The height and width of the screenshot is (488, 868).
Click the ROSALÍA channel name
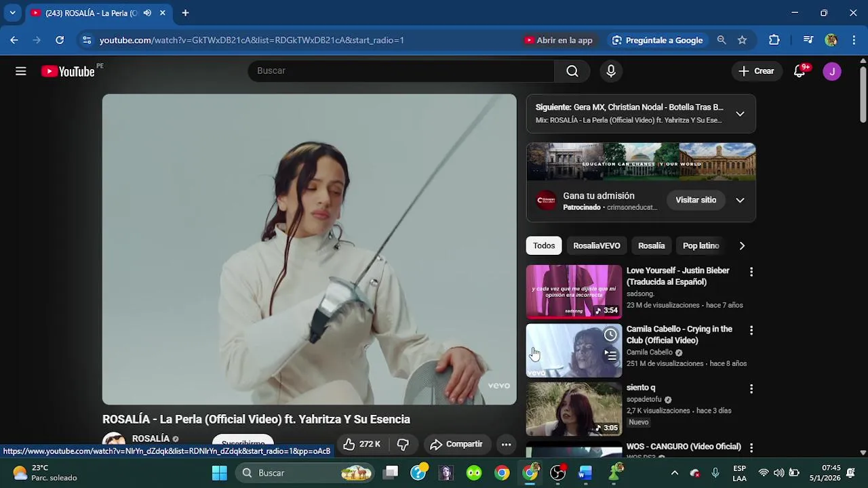point(151,439)
